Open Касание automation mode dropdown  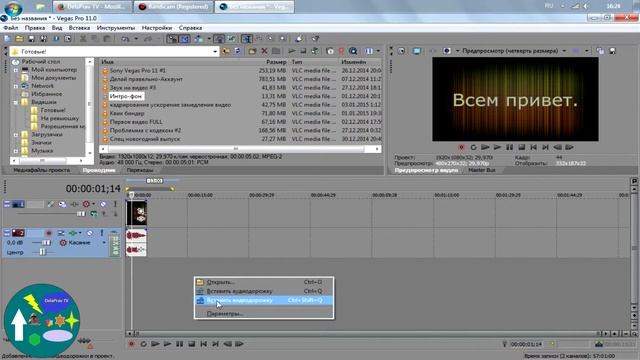click(104, 243)
